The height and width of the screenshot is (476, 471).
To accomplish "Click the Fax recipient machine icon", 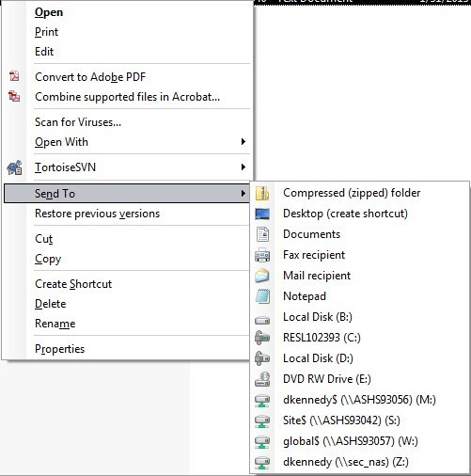I will point(262,255).
